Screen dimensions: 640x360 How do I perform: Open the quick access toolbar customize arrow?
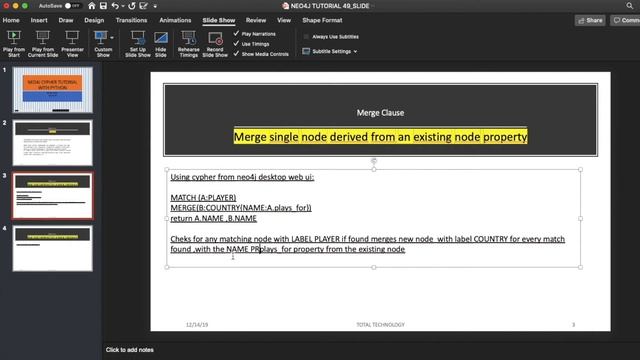(155, 6)
